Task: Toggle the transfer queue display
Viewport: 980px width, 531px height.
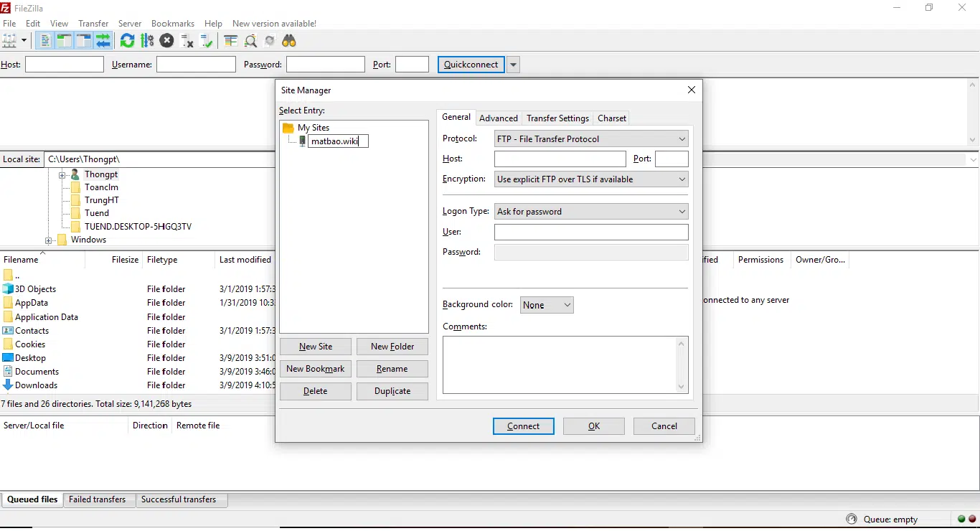Action: pyautogui.click(x=103, y=41)
